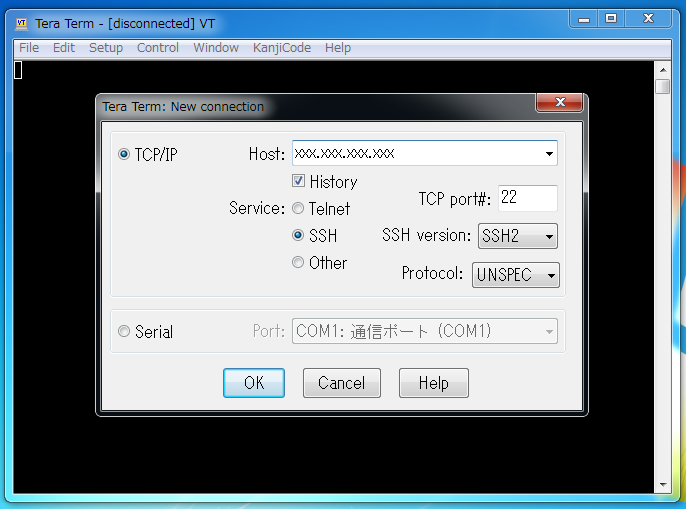Click the Help button in dialog
The image size is (686, 509).
[x=434, y=383]
